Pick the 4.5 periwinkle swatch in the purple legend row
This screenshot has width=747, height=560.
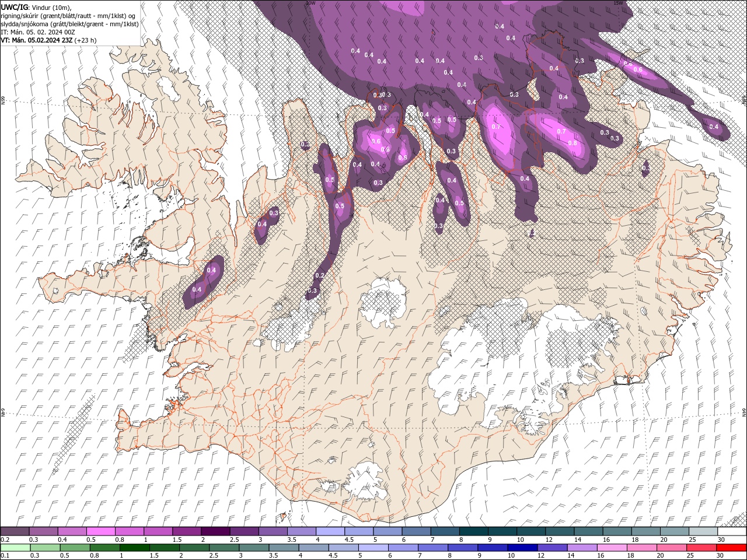click(359, 531)
